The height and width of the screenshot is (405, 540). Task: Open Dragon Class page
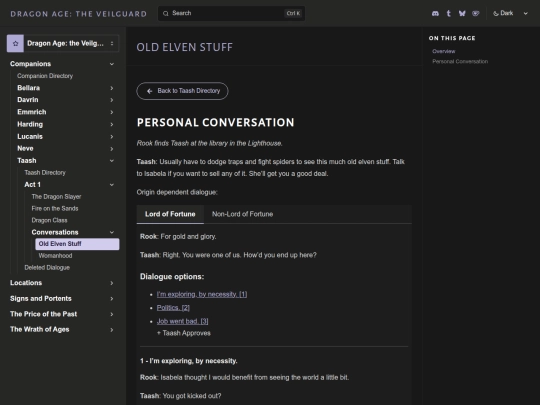[x=49, y=220]
